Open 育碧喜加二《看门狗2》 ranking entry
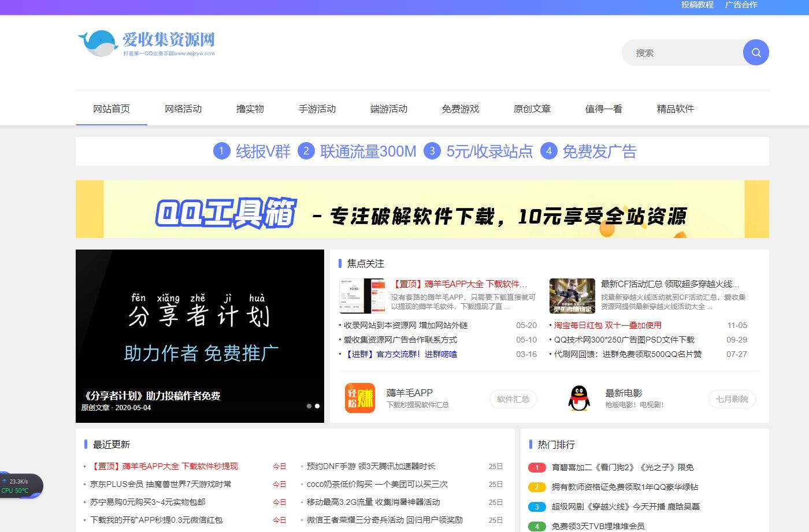The height and width of the screenshot is (532, 809). (623, 468)
